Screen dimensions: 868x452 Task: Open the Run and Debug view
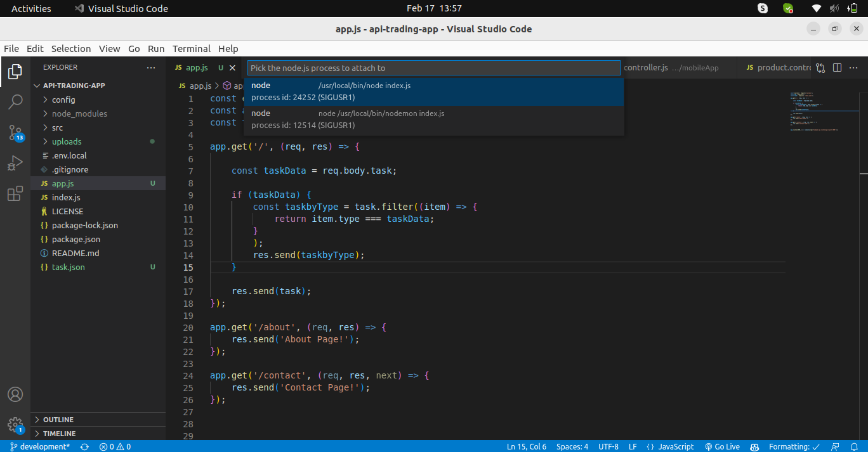[x=15, y=164]
